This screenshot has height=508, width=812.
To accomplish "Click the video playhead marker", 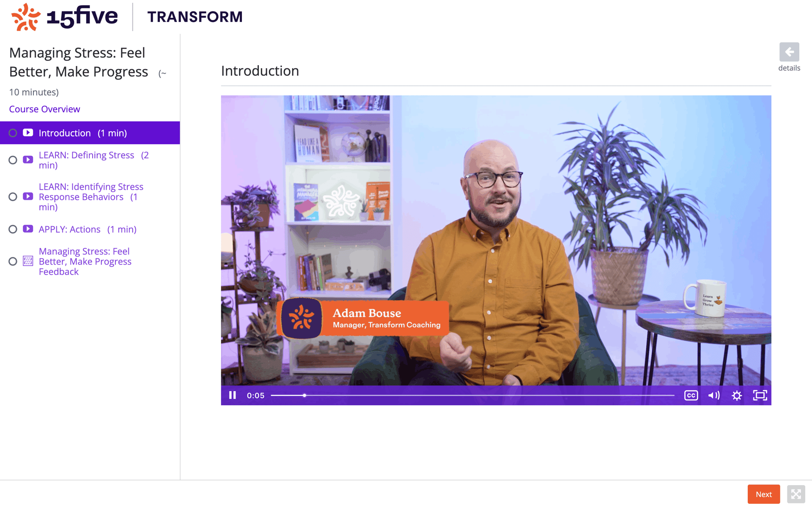I will pyautogui.click(x=304, y=395).
